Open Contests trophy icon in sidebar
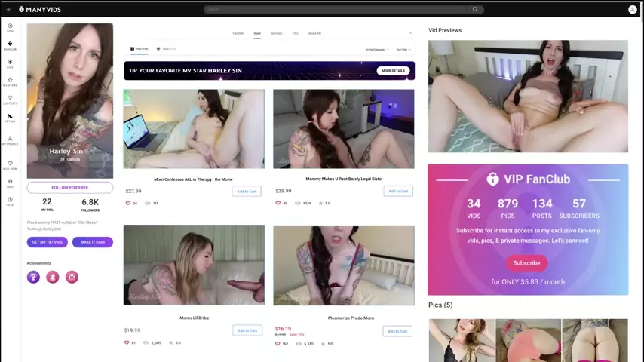Screen dimensions: 644x362 [x=10, y=100]
